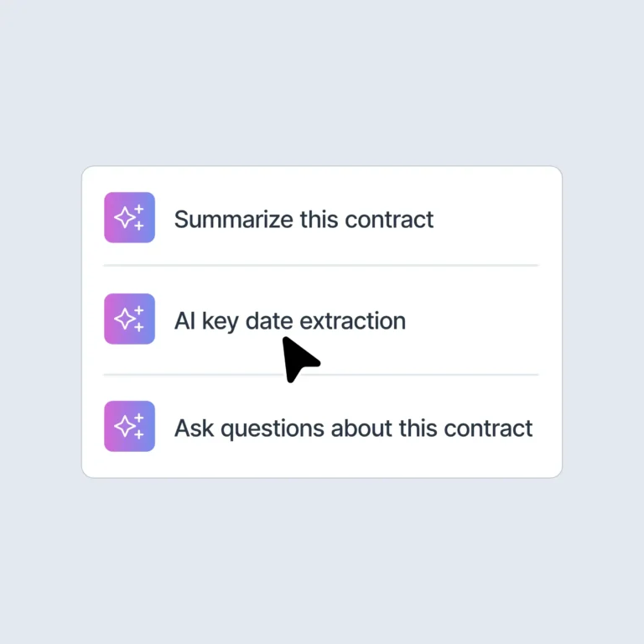Click "AI key date" text in the middle row
The image size is (644, 644).
click(x=233, y=320)
